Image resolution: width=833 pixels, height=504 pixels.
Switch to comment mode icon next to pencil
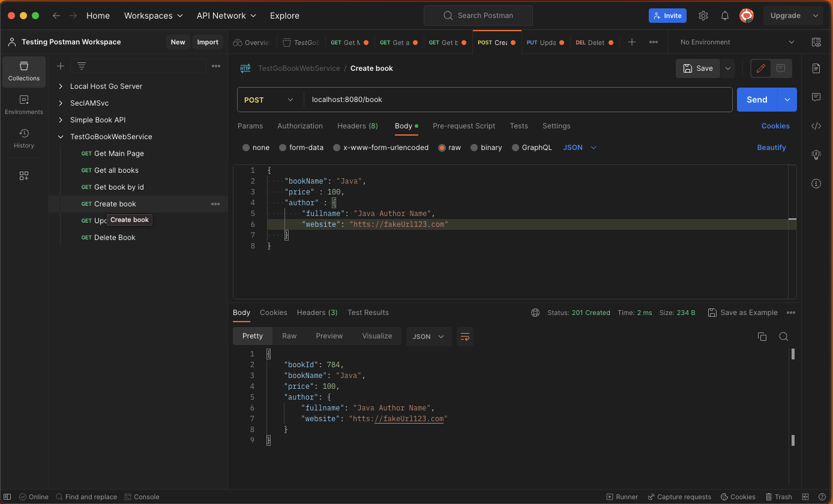click(781, 68)
